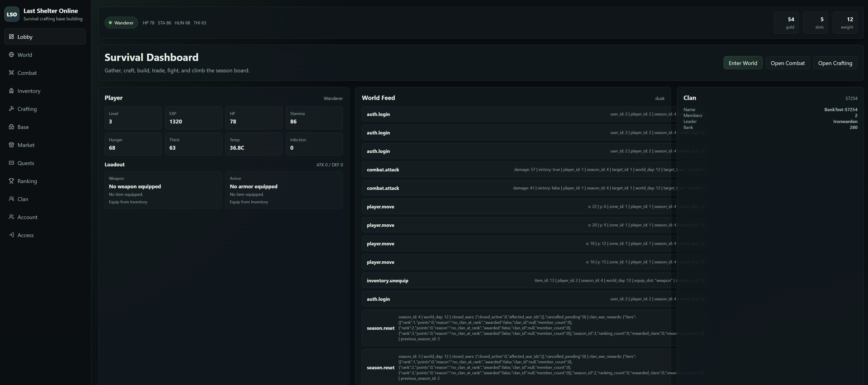The width and height of the screenshot is (868, 385).
Task: Click the EXP 1320 stat card
Action: [x=193, y=118]
